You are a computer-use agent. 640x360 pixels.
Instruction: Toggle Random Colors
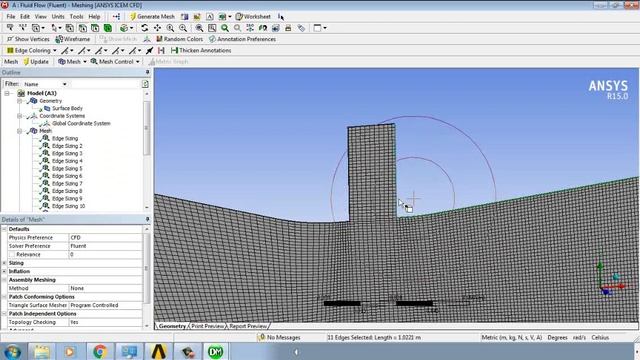point(180,39)
